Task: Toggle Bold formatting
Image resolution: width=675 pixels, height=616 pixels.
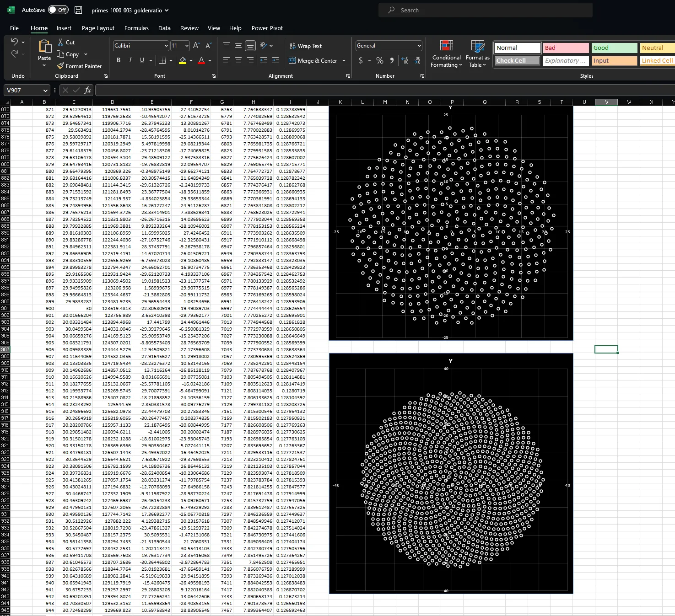Action: pyautogui.click(x=119, y=60)
